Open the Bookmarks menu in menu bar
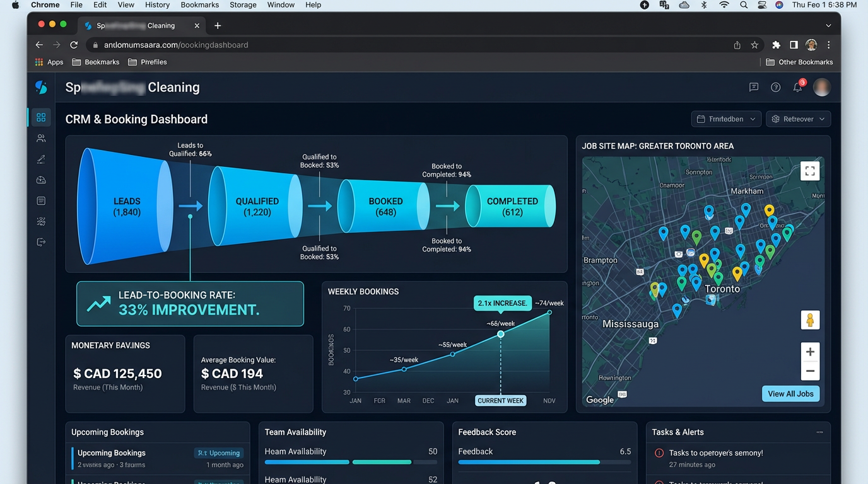The height and width of the screenshot is (484, 868). pyautogui.click(x=199, y=4)
